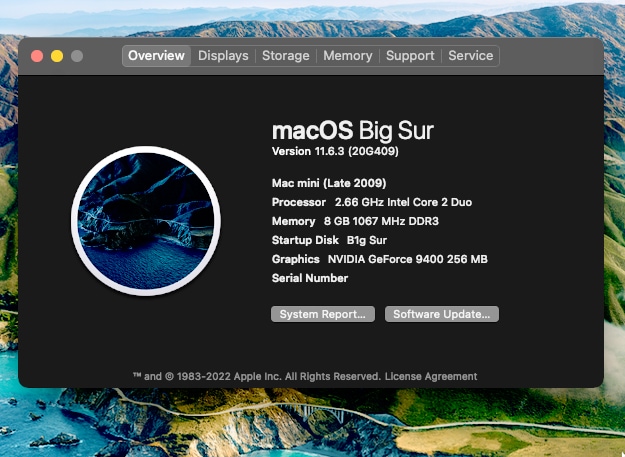
Task: Click the macOS Big Sur circular logo
Action: [x=146, y=221]
